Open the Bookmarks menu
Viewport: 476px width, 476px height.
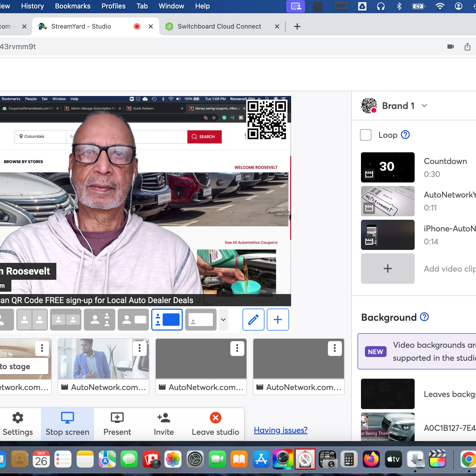73,6
